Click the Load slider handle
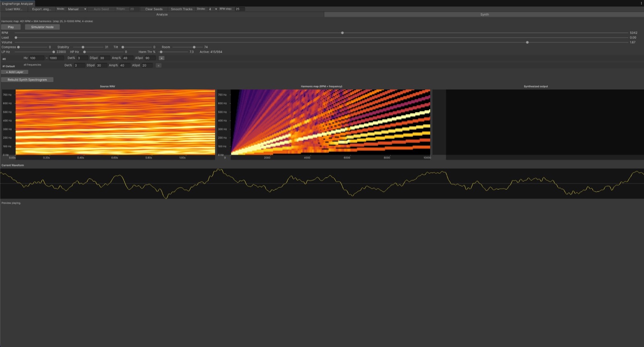The height and width of the screenshot is (347, 644). coord(16,38)
